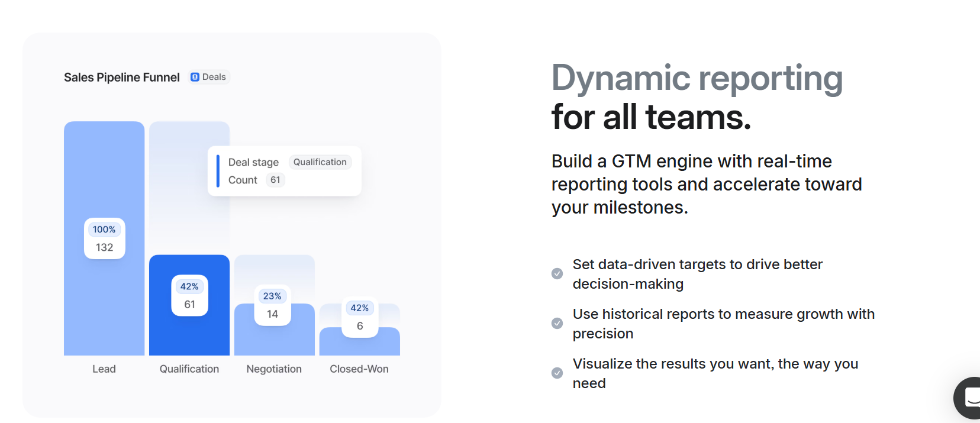Click the Qualification axis label
The height and width of the screenshot is (423, 980).
(189, 369)
